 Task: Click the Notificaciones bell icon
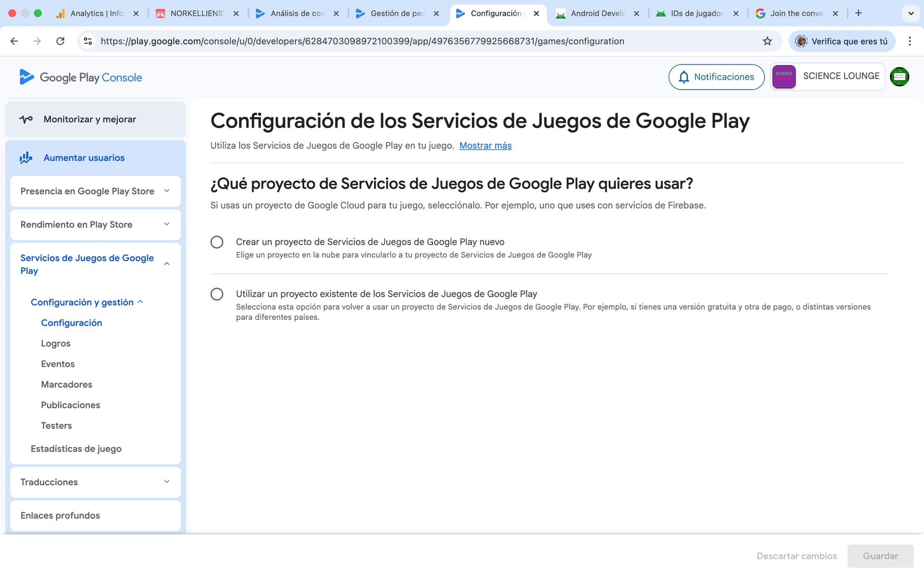[x=684, y=77]
